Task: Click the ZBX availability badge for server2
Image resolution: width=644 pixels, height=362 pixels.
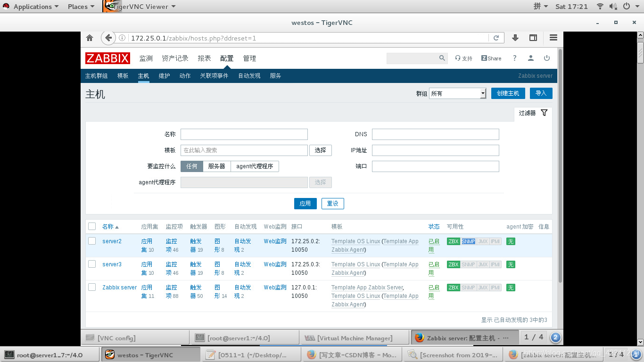Action: point(454,241)
